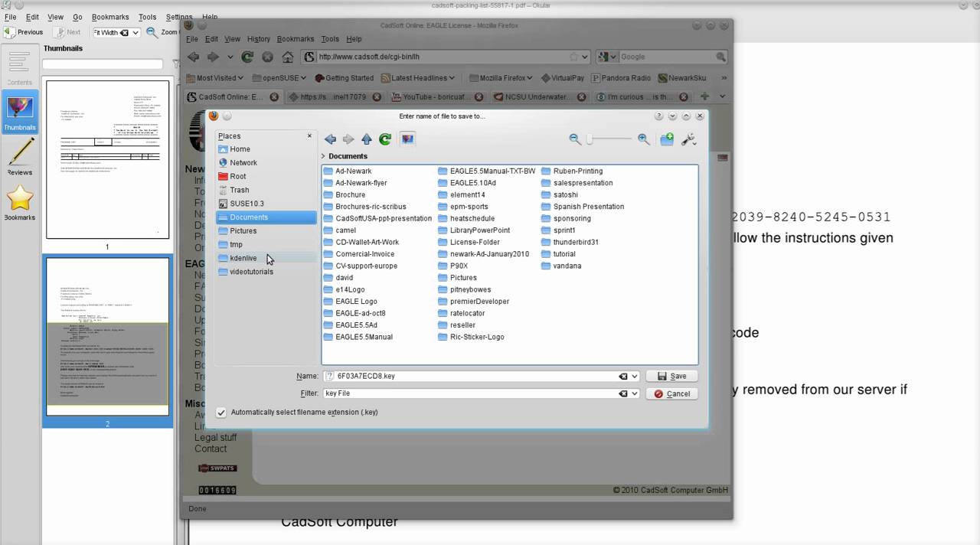Clear the Filter field text

click(x=623, y=393)
